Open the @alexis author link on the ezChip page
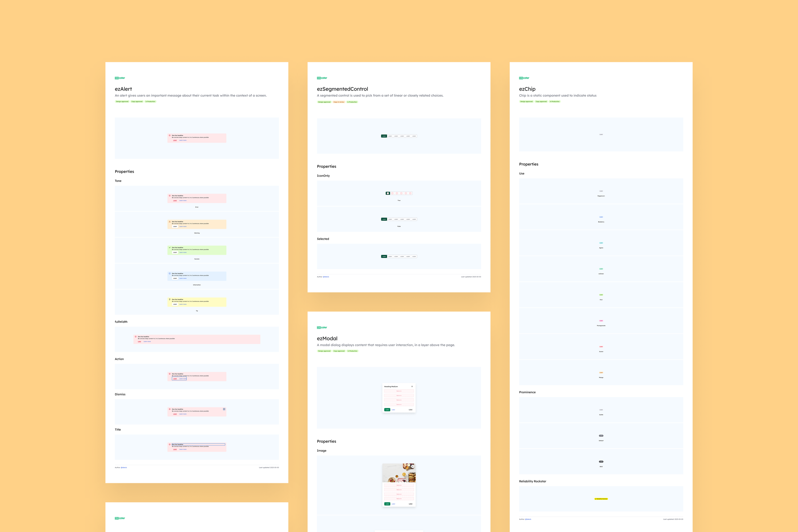This screenshot has width=798, height=532. point(528,519)
